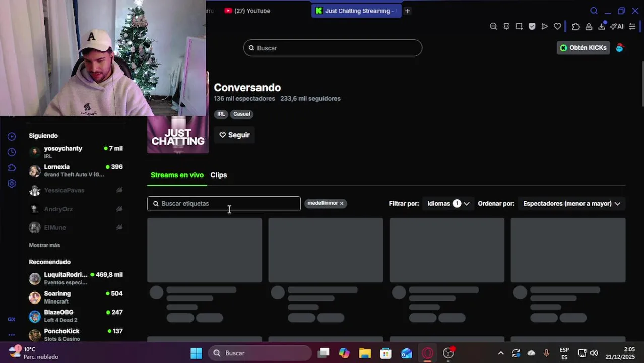Add page to bookmarks heart icon

pos(557,27)
